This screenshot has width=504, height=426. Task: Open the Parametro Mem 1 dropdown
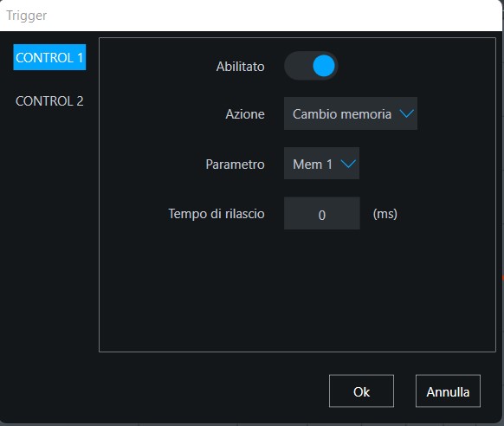coord(321,164)
